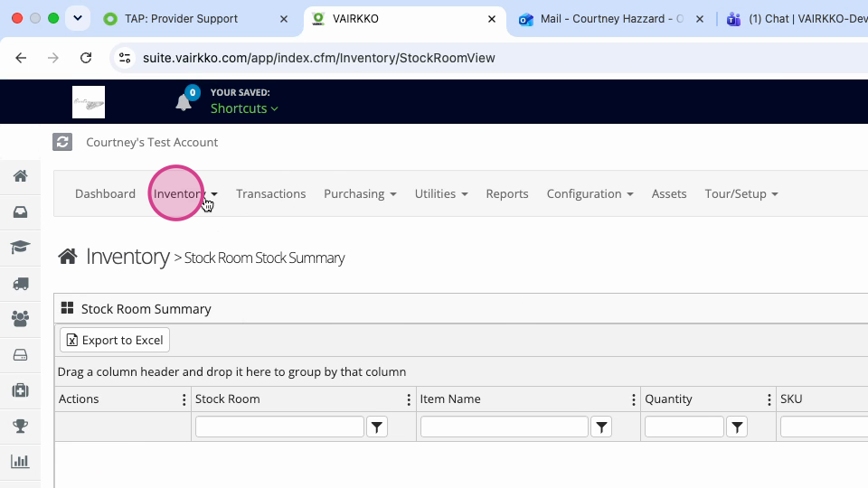The width and height of the screenshot is (868, 488).
Task: Click the Stock Room Summary panel title
Action: coord(146,309)
